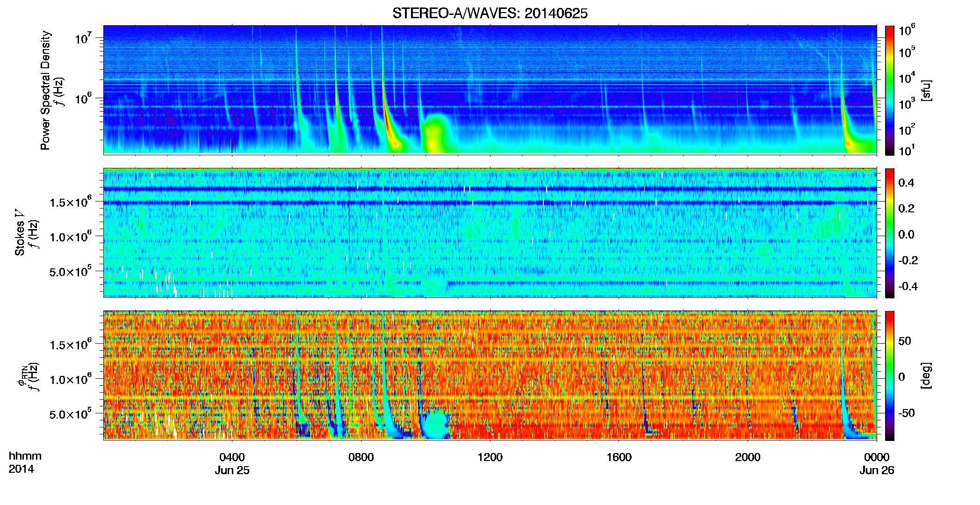Image resolution: width=980 pixels, height=505 pixels.
Task: Select the Stokes V axis label
Action: [x=20, y=232]
